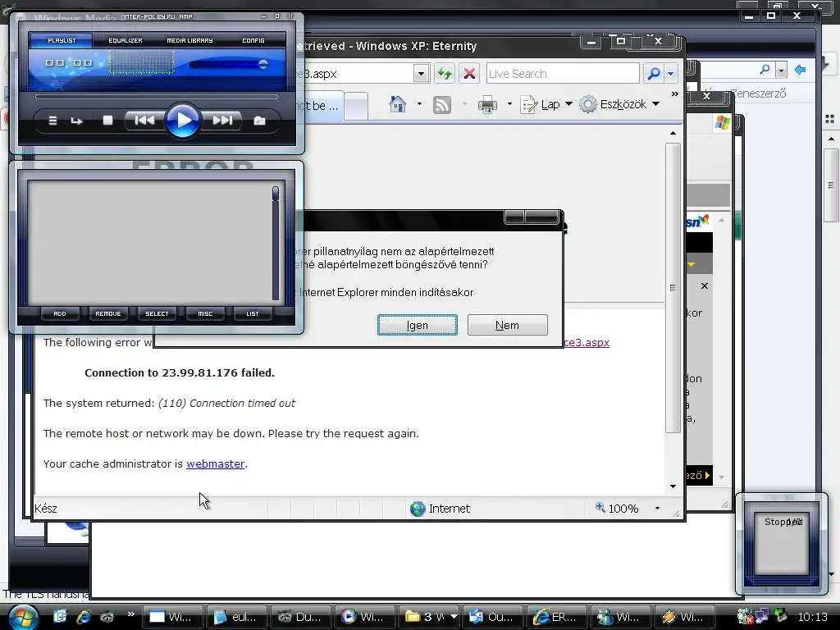This screenshot has height=630, width=840.
Task: Click the system tray clock 10:13
Action: click(x=813, y=617)
